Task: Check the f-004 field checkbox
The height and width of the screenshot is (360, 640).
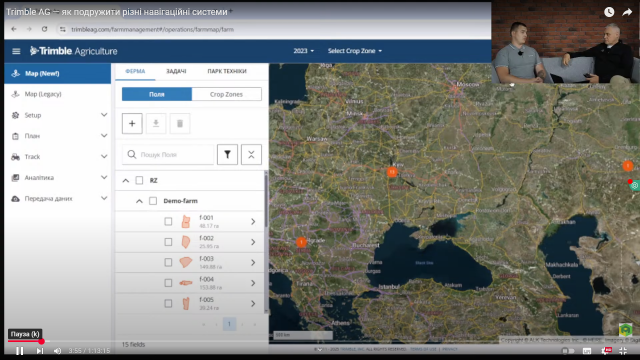Action: click(168, 283)
